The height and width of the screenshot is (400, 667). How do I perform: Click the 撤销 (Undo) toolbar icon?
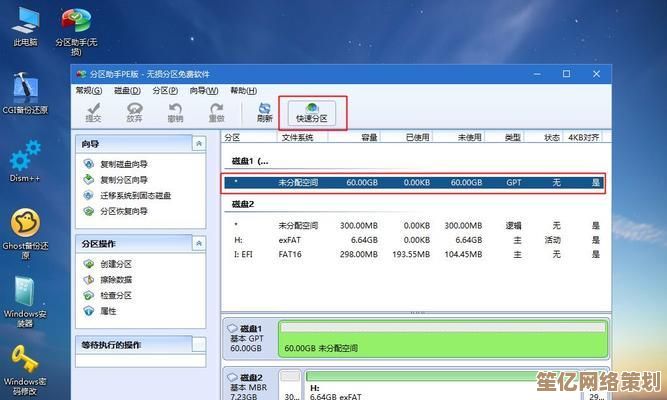(175, 112)
